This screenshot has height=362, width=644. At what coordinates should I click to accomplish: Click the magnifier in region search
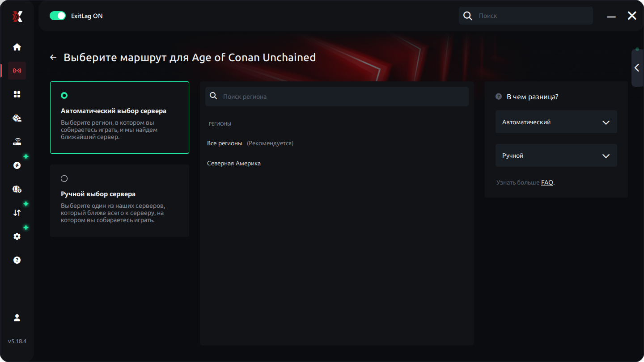coord(213,96)
